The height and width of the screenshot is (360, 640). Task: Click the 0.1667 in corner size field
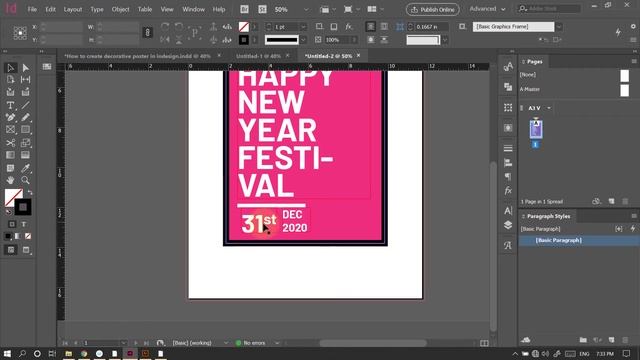point(431,27)
